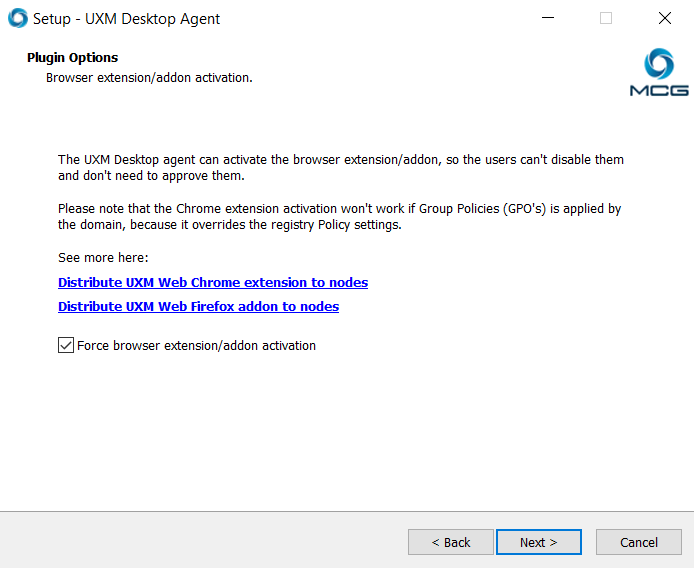This screenshot has width=694, height=568.
Task: Click the UXM Setup icon in title bar
Action: 17,18
